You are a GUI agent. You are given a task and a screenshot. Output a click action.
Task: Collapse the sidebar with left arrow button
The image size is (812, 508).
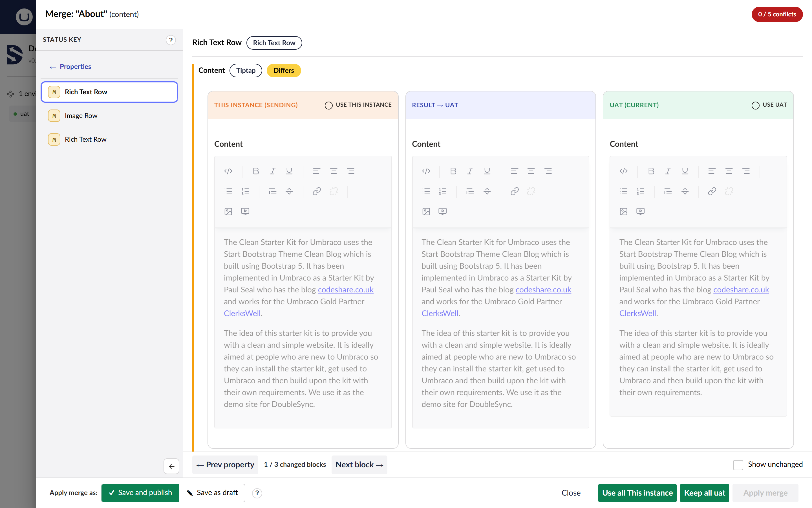(x=171, y=466)
